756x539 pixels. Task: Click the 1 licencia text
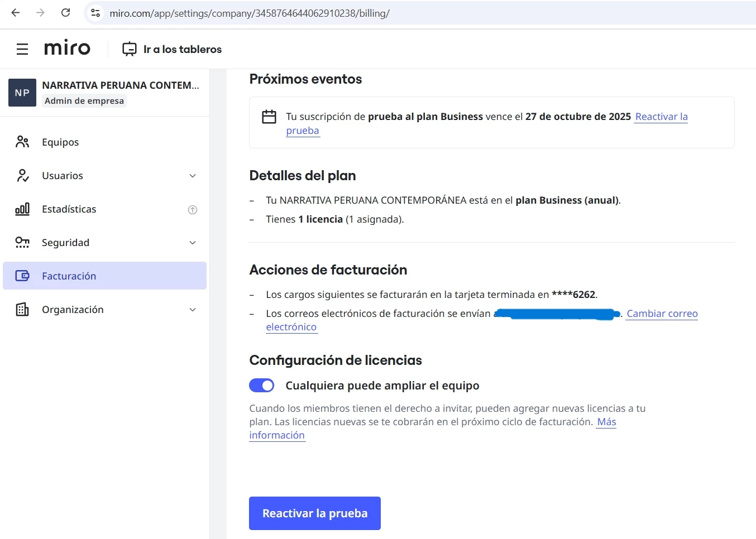tap(320, 219)
